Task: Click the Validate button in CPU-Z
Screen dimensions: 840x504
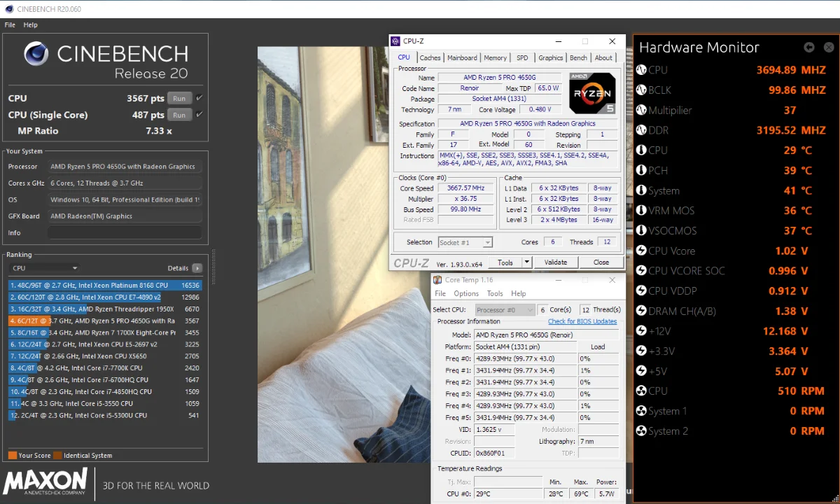Action: tap(556, 262)
